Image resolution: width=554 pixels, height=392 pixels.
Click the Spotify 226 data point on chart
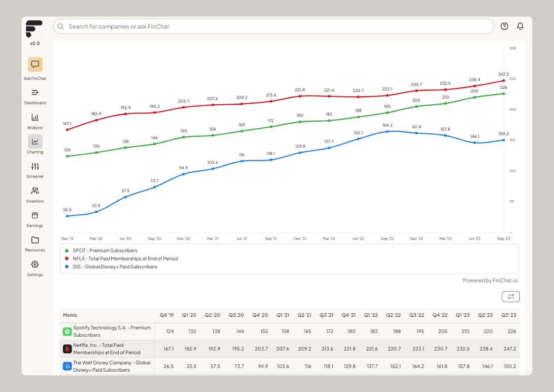tap(504, 94)
